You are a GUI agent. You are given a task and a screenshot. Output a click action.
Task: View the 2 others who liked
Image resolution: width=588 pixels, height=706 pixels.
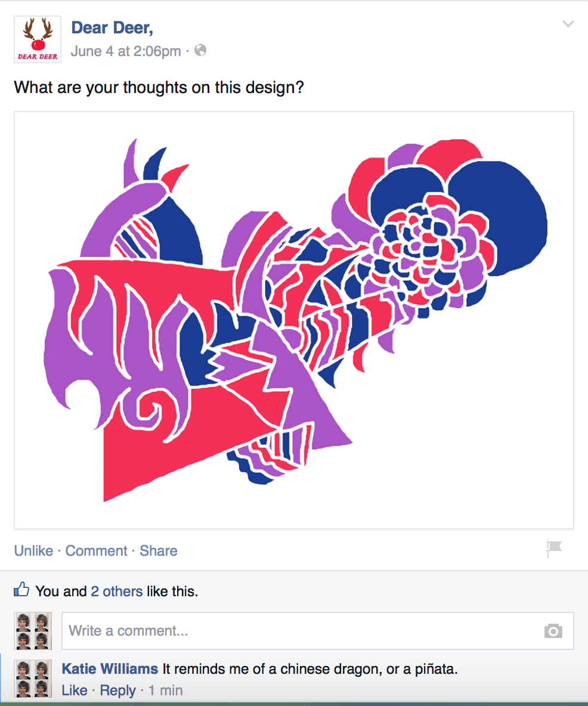pyautogui.click(x=117, y=591)
